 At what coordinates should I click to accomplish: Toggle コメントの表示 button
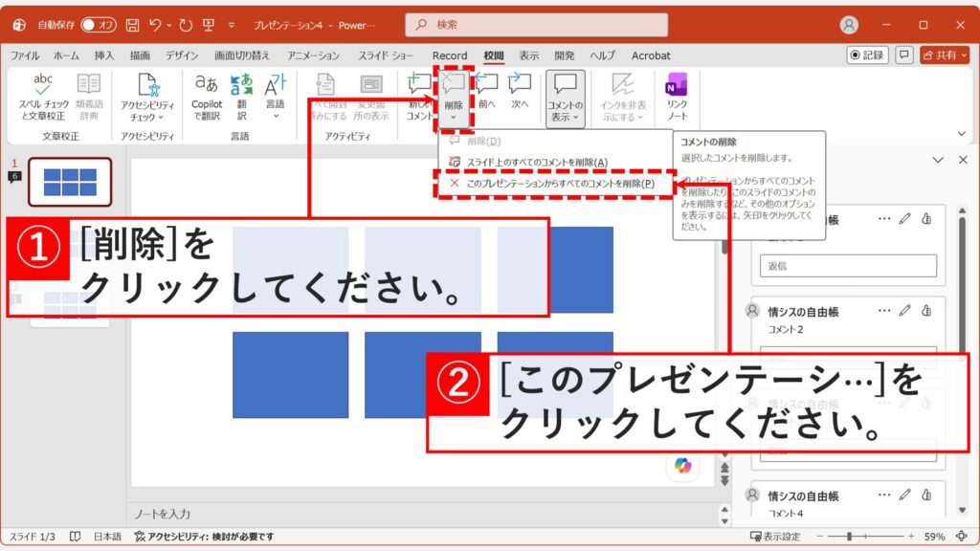[x=565, y=99]
